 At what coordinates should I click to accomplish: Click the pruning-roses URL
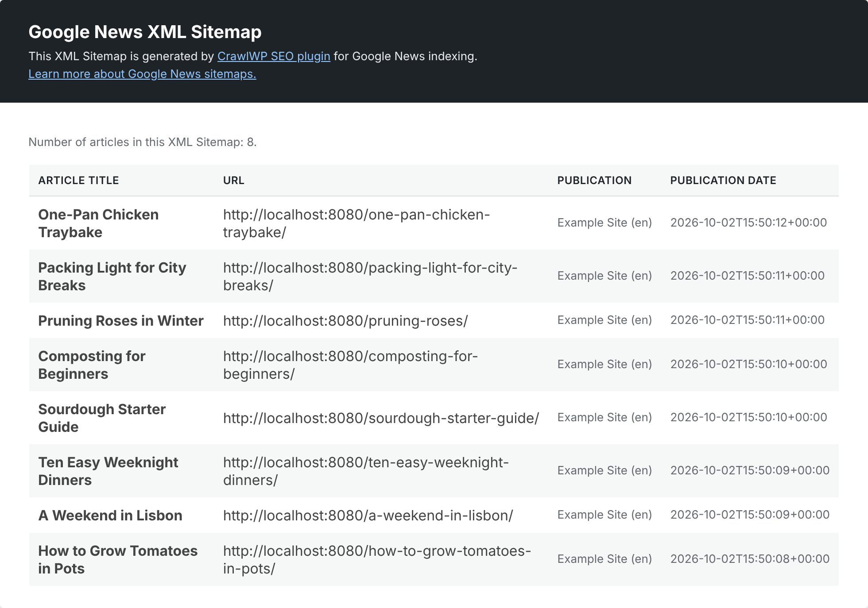pos(345,321)
